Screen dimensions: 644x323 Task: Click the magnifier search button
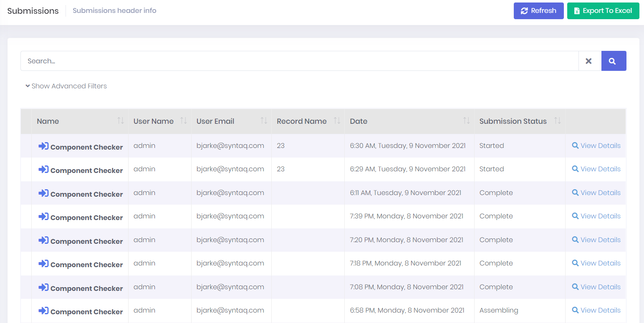point(614,61)
